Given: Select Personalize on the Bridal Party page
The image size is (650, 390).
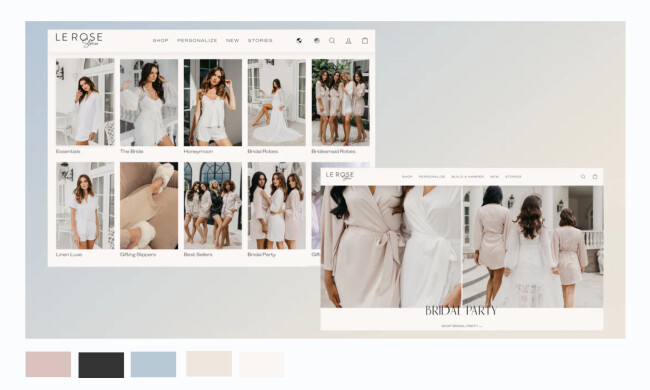Looking at the screenshot, I should (x=432, y=177).
